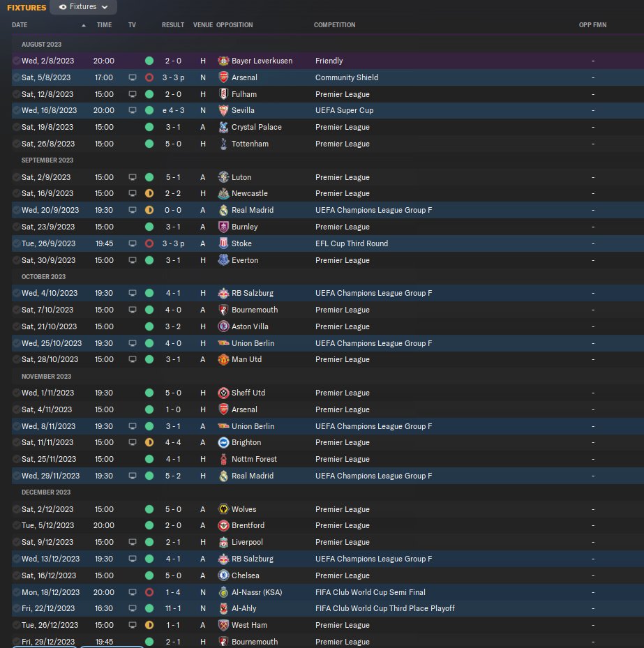Click the Stoke club badge
The height and width of the screenshot is (648, 644).
coord(223,243)
